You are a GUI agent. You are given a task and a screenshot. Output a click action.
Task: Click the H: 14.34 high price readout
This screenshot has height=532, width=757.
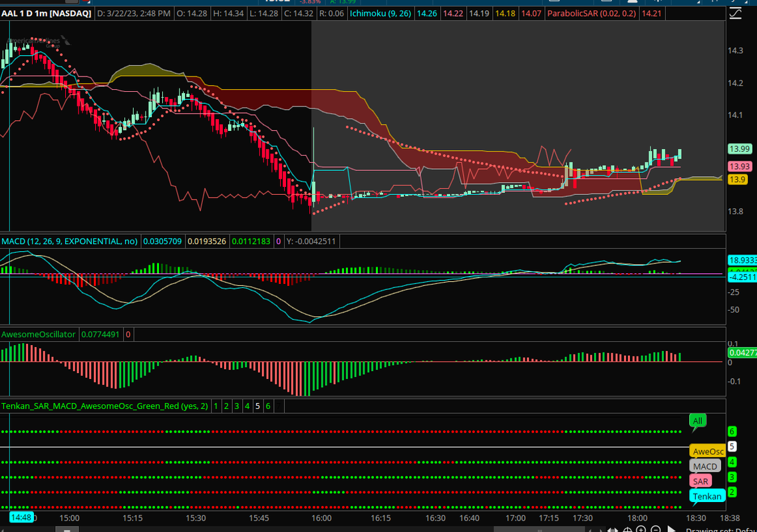click(228, 13)
